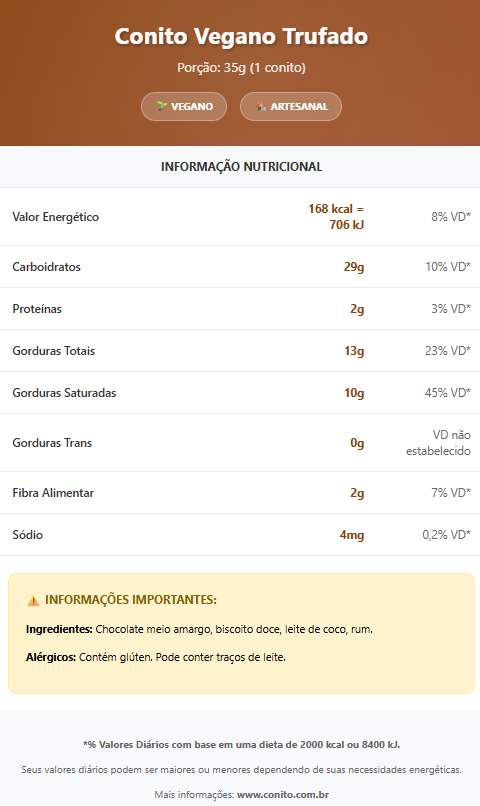Click the sprout icon in Vegano badge
Viewport: 480px width, 806px height.
[x=161, y=106]
